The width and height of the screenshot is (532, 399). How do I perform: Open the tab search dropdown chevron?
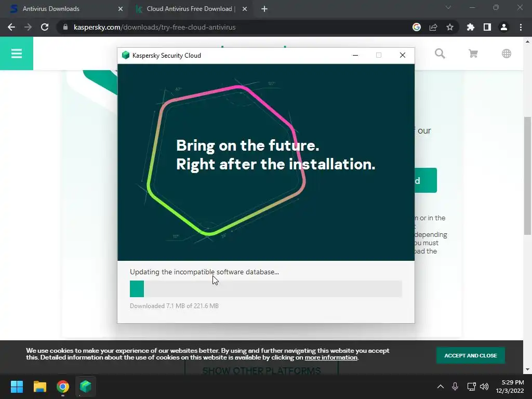click(x=448, y=7)
